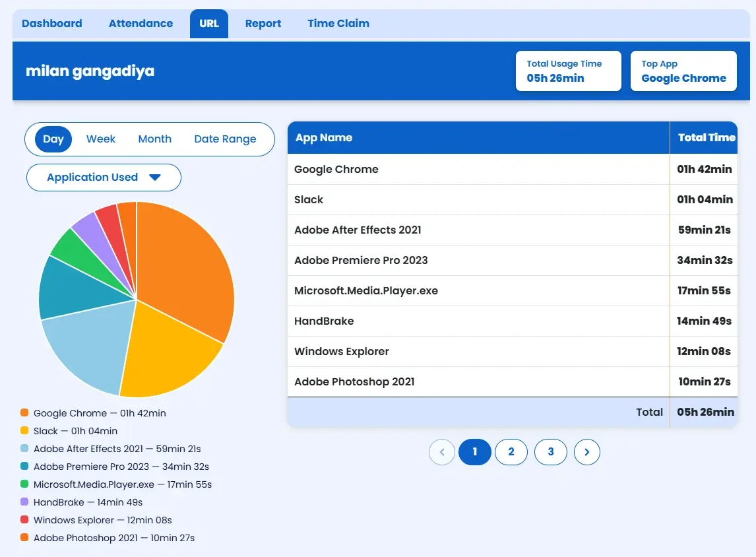Click the Application Used dropdown arrow
The height and width of the screenshot is (557, 756).
(x=155, y=178)
